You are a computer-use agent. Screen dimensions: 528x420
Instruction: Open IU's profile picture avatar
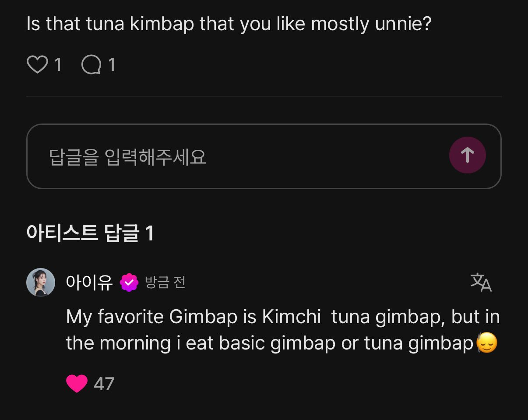(x=41, y=282)
